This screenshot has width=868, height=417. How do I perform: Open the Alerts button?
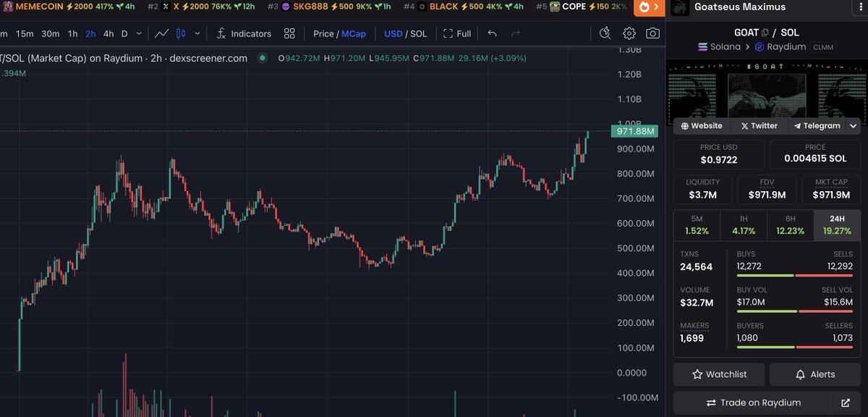tap(815, 374)
